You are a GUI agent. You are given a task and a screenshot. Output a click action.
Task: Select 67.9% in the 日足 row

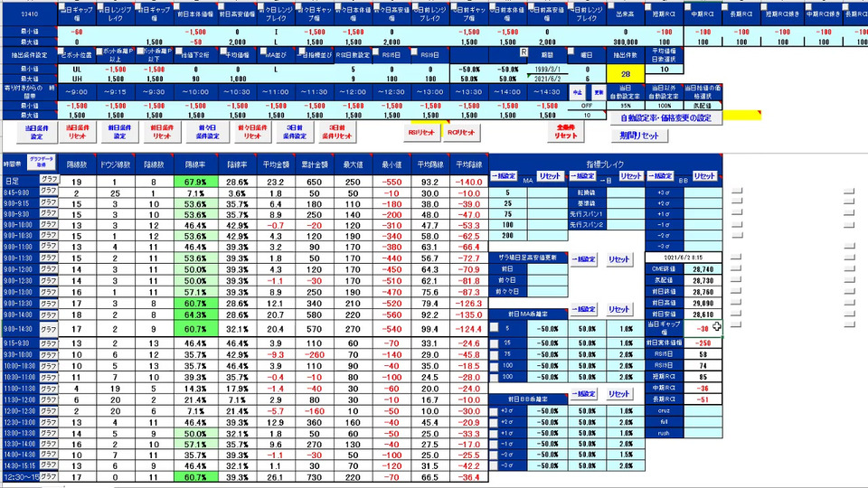tap(195, 182)
